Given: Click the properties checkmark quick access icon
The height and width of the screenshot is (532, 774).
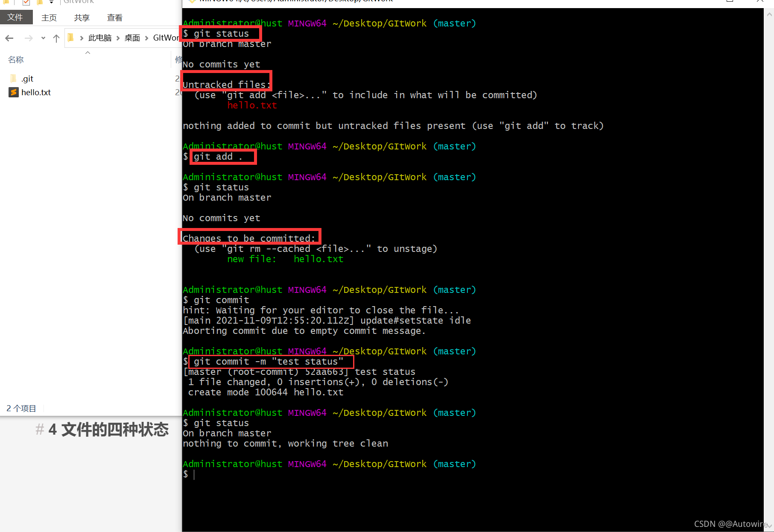Looking at the screenshot, I should coord(26,2).
